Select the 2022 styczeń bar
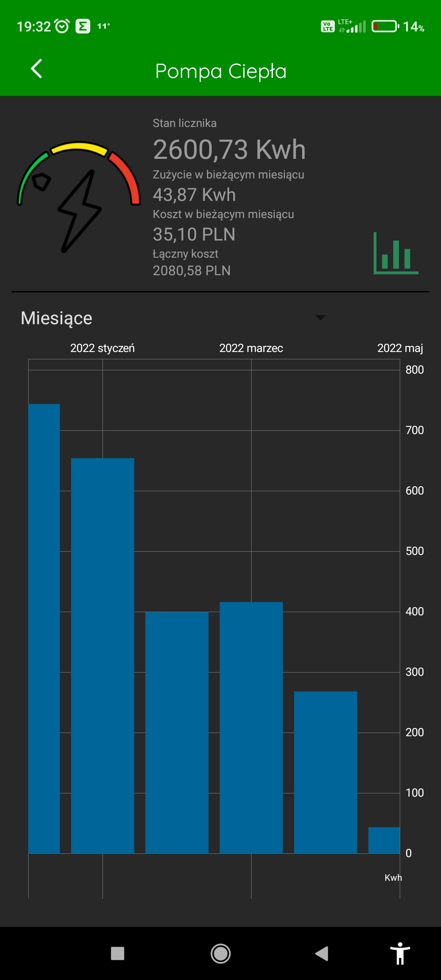The height and width of the screenshot is (980, 441). (x=102, y=655)
